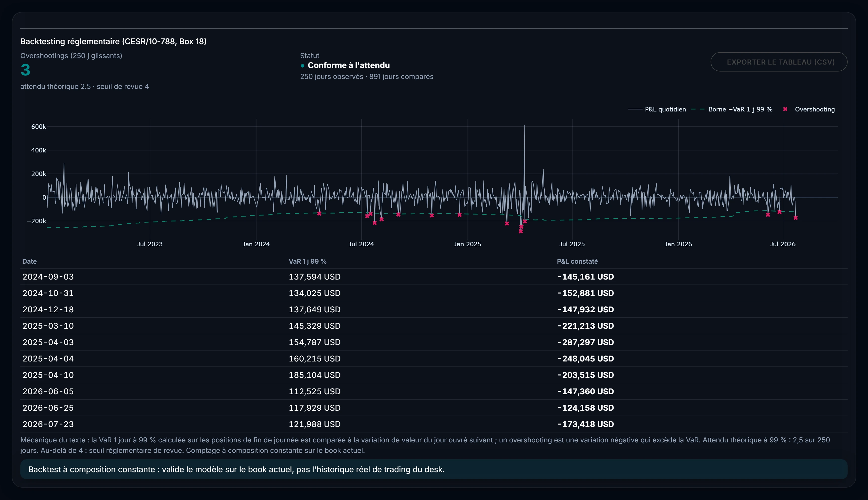The image size is (868, 500).
Task: Click the overshooting cross before Jul 2024
Action: click(319, 214)
